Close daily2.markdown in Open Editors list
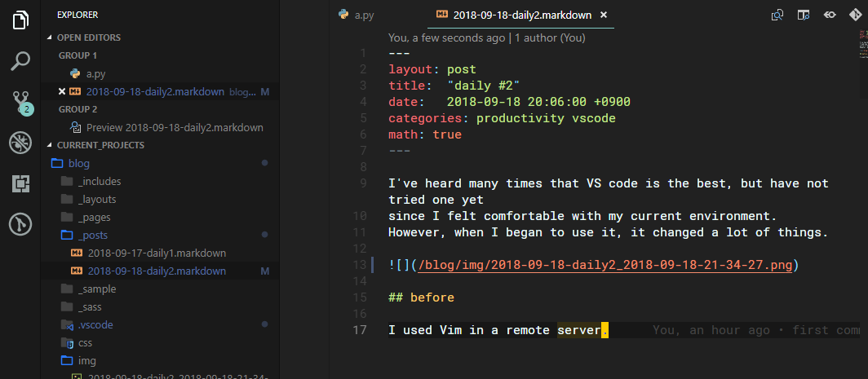 (62, 91)
